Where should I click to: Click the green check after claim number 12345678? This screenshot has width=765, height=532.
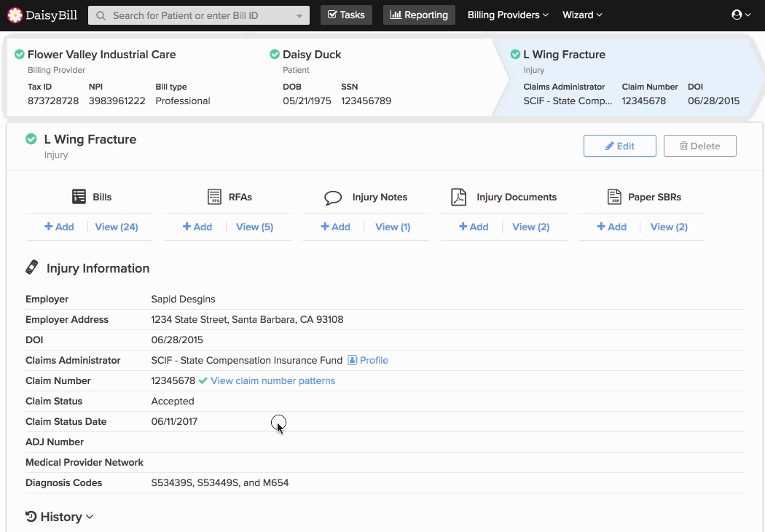pos(203,380)
